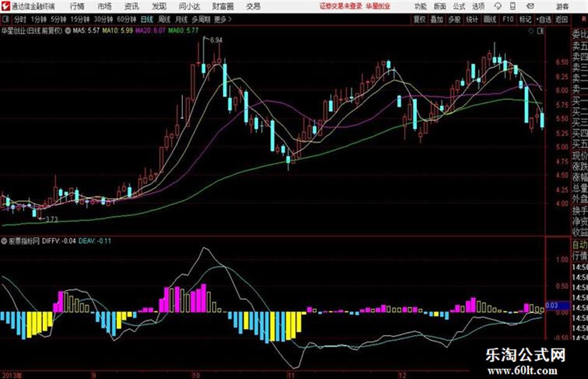Click the 自选 watchlist button
Viewport: 588px width, 379px height.
(x=544, y=19)
